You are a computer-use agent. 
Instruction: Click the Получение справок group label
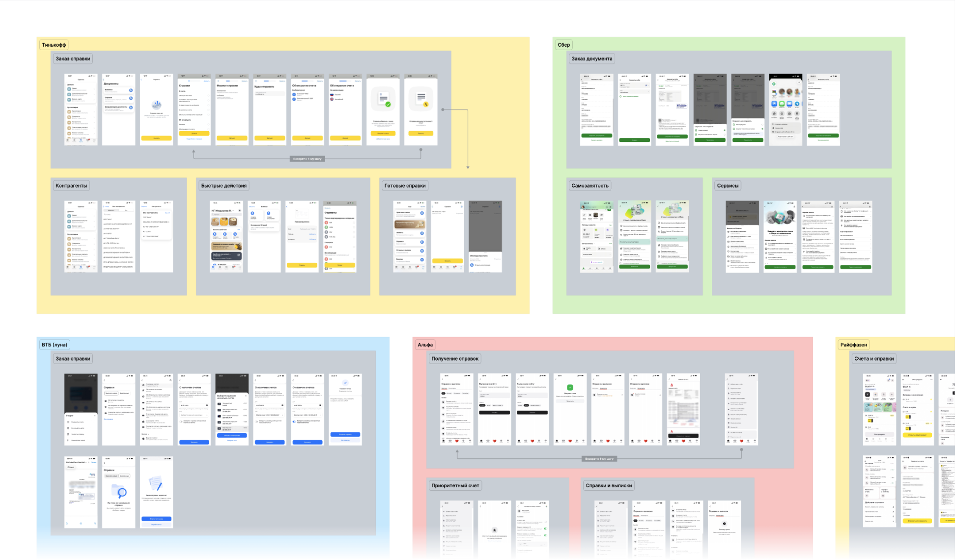455,359
